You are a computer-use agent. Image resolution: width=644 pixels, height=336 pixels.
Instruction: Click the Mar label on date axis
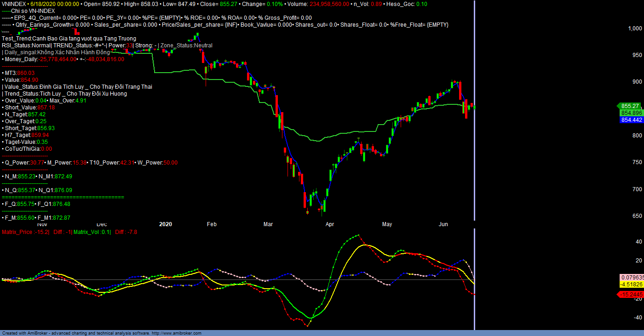click(x=268, y=224)
